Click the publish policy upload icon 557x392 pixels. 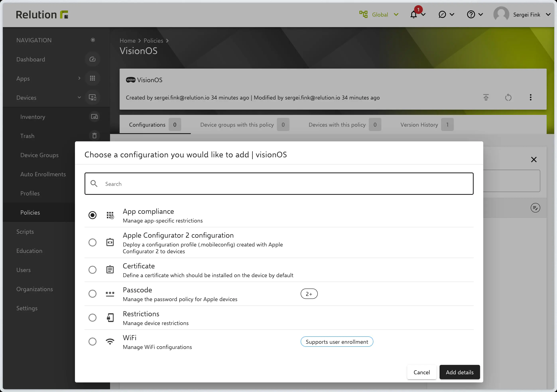pos(486,98)
